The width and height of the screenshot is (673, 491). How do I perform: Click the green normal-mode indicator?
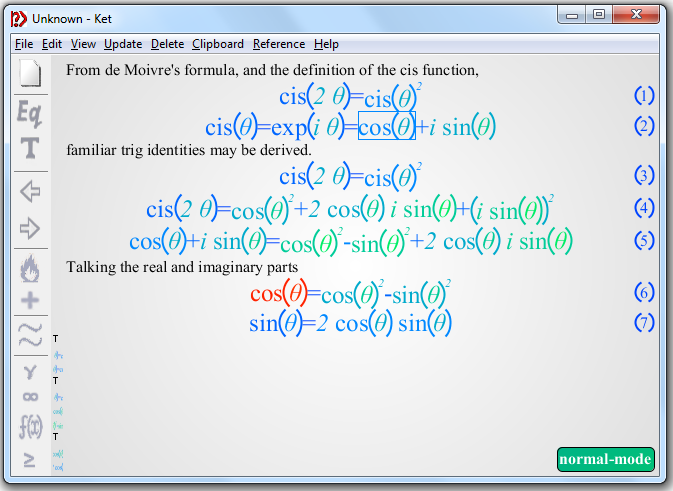click(x=606, y=459)
